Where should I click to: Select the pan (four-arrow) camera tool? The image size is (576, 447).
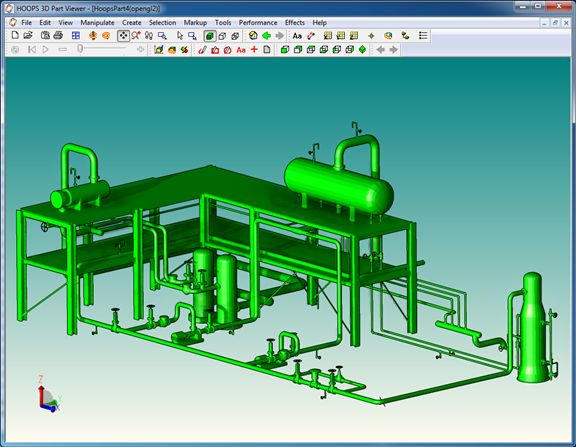[x=123, y=36]
